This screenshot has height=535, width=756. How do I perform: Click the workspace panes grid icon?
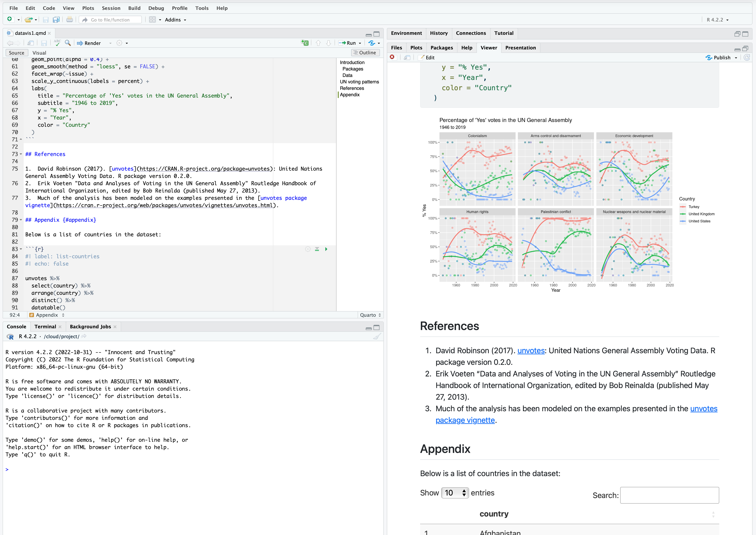pyautogui.click(x=152, y=20)
